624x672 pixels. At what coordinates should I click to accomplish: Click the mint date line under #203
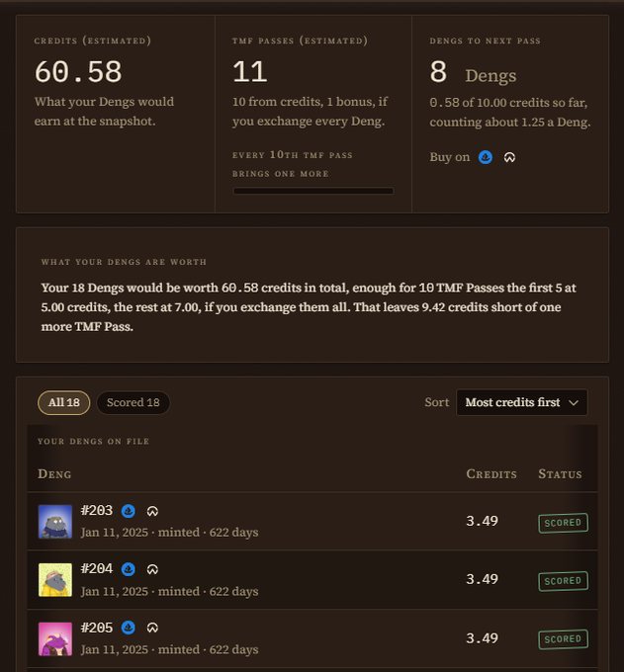(x=169, y=533)
